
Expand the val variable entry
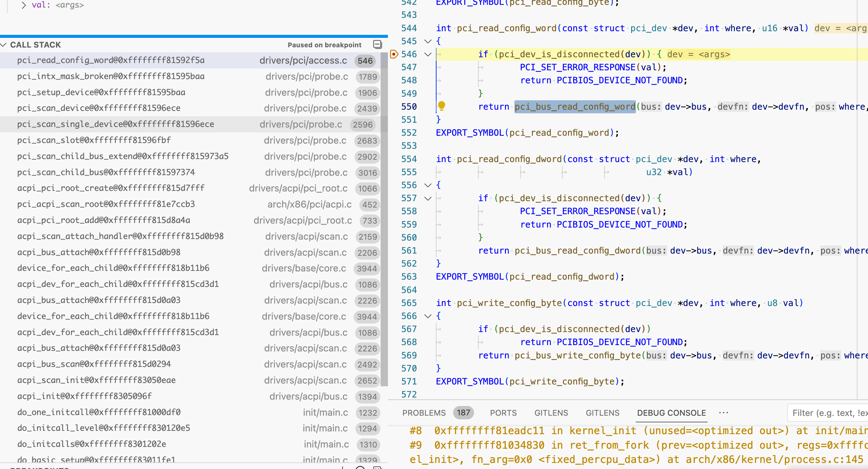coord(23,5)
